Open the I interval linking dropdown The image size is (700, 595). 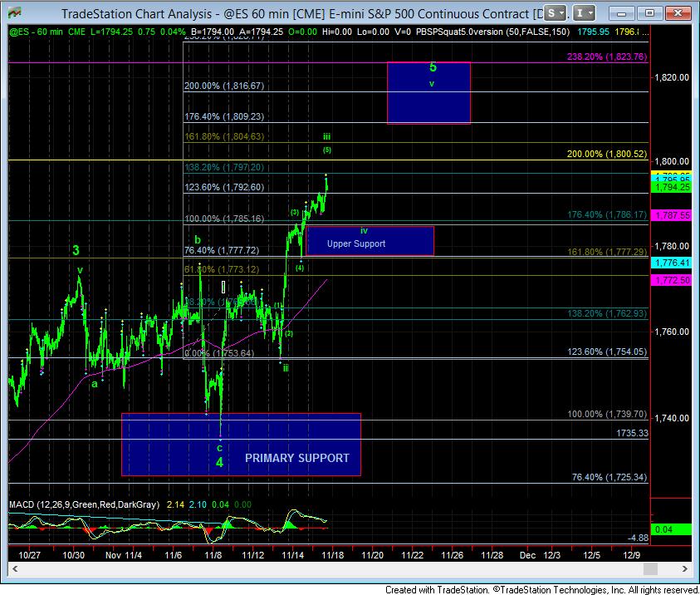click(x=585, y=13)
